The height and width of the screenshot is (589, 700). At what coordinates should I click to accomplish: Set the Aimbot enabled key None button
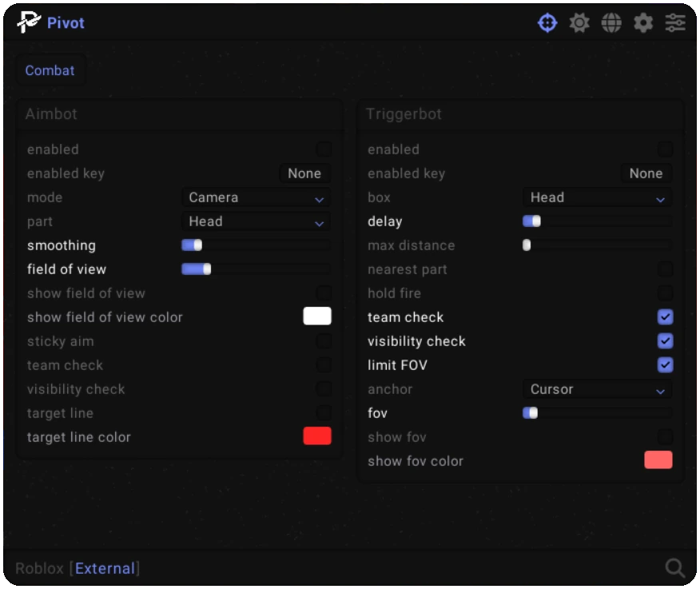[304, 173]
